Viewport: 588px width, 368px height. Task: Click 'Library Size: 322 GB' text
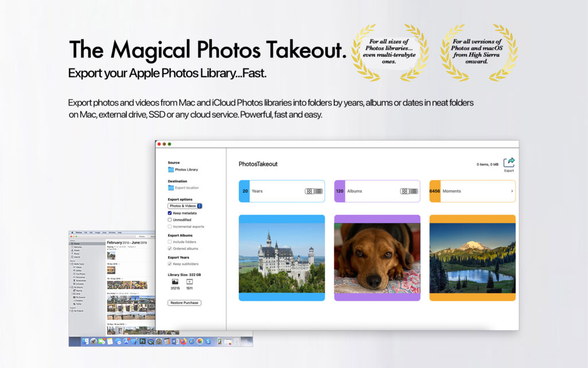click(184, 275)
